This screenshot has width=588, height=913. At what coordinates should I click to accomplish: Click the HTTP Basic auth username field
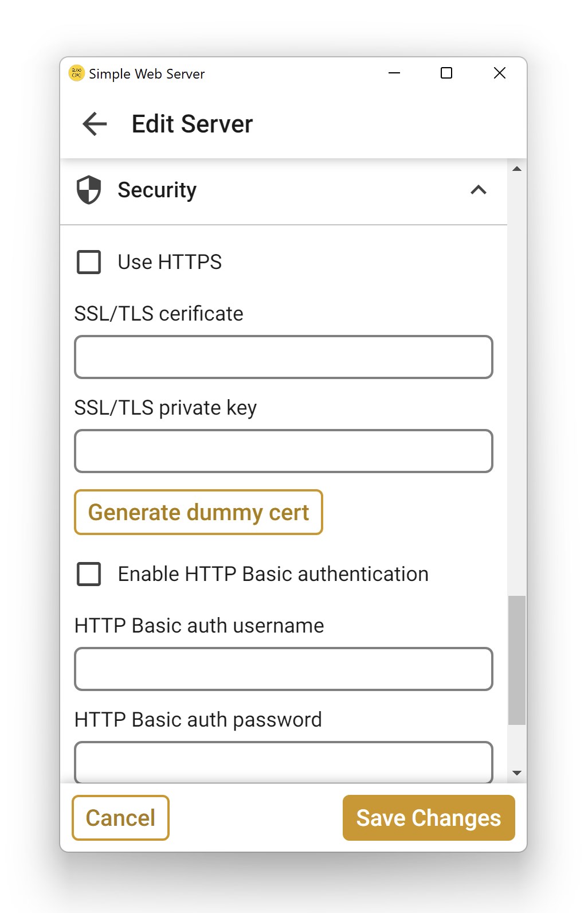click(x=284, y=669)
